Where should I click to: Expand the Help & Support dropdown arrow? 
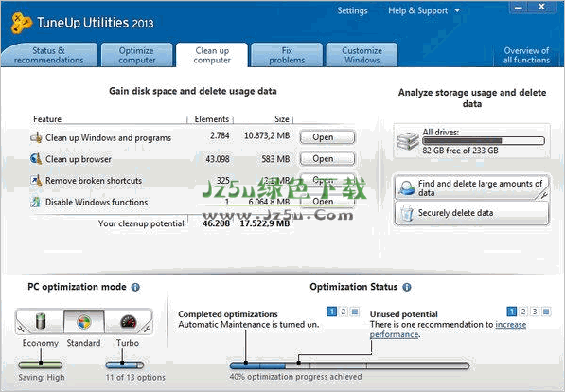click(x=457, y=10)
